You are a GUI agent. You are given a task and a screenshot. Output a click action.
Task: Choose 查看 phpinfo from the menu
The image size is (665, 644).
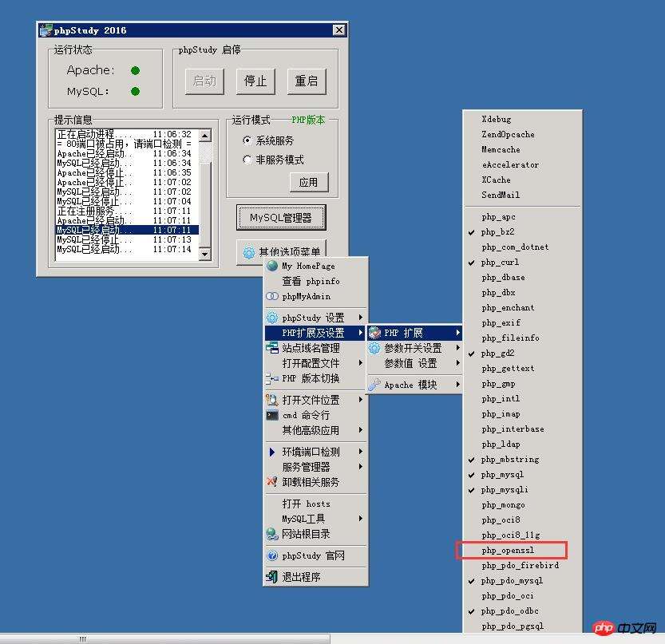311,281
